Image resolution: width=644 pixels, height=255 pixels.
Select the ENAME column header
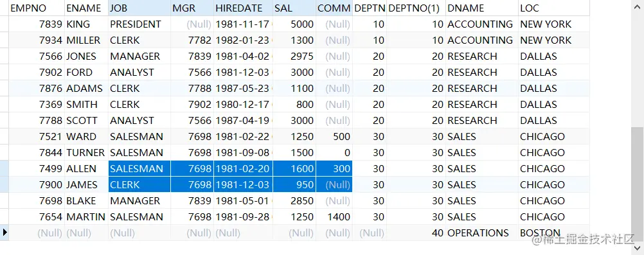(86, 8)
